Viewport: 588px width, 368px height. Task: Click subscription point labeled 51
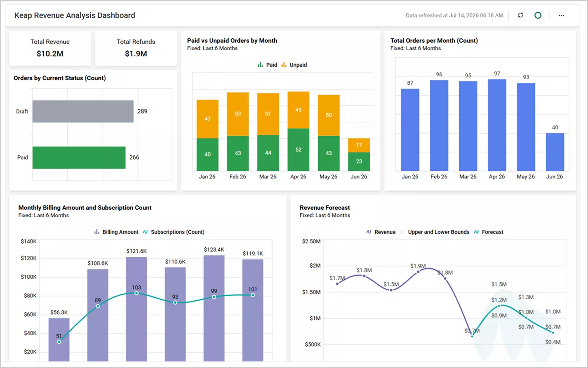pos(59,341)
